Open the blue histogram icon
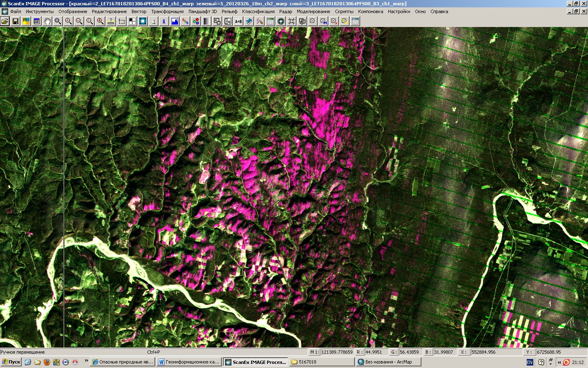Image resolution: width=588 pixels, height=368 pixels. [175, 21]
